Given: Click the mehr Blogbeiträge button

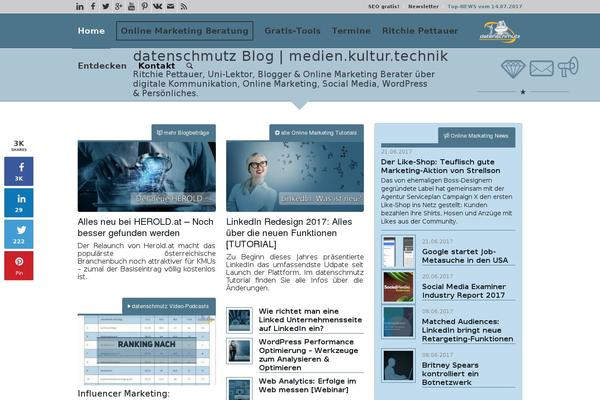Looking at the screenshot, I should click(183, 133).
